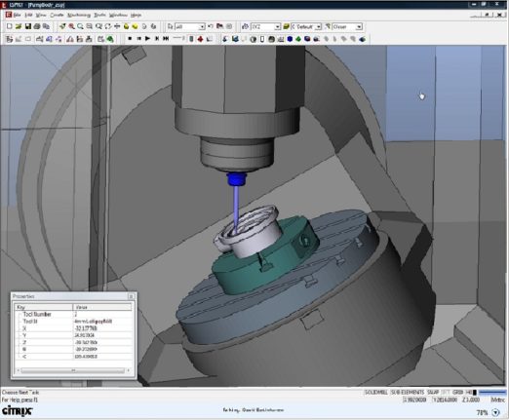The width and height of the screenshot is (509, 420).
Task: Open the Machining menu
Action: pos(79,15)
